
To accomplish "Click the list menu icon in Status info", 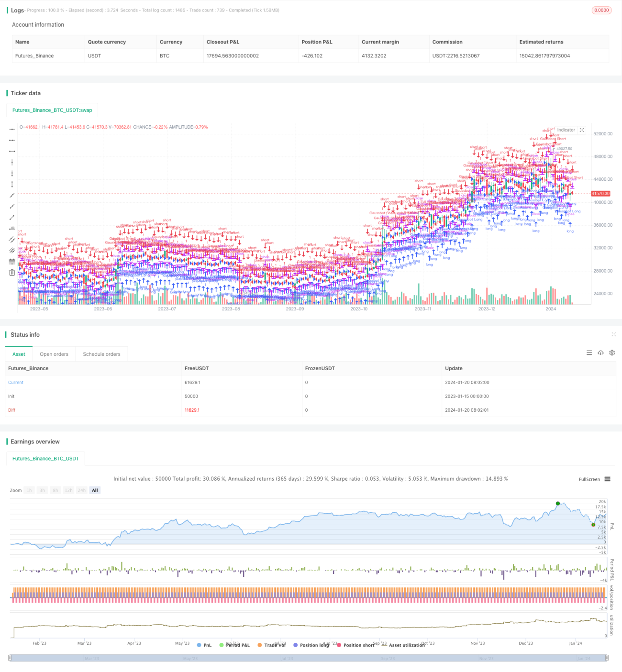I will point(589,353).
